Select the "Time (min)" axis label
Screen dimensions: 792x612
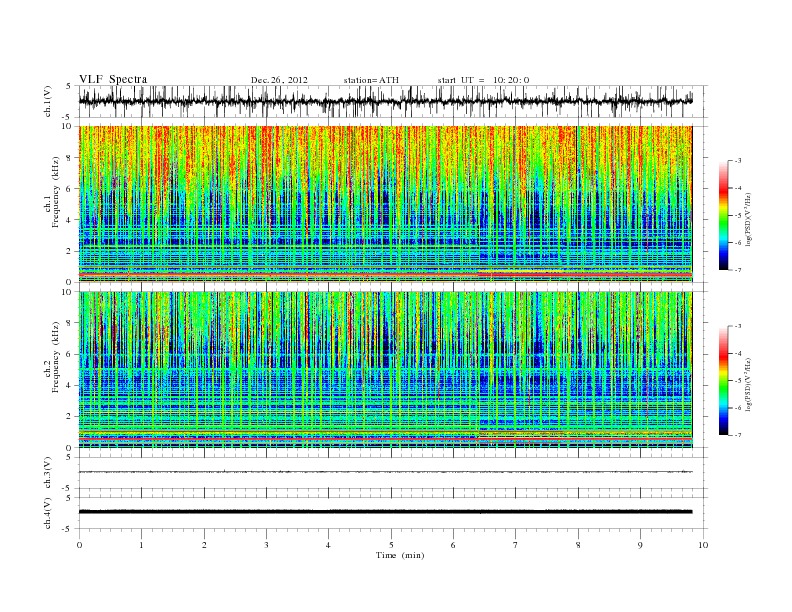click(x=400, y=555)
